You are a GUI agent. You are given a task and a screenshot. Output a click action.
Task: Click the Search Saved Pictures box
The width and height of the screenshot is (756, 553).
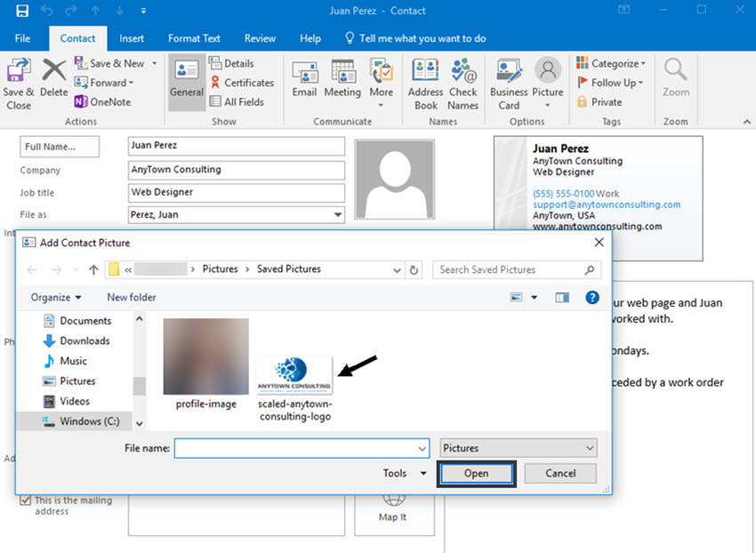pyautogui.click(x=517, y=270)
